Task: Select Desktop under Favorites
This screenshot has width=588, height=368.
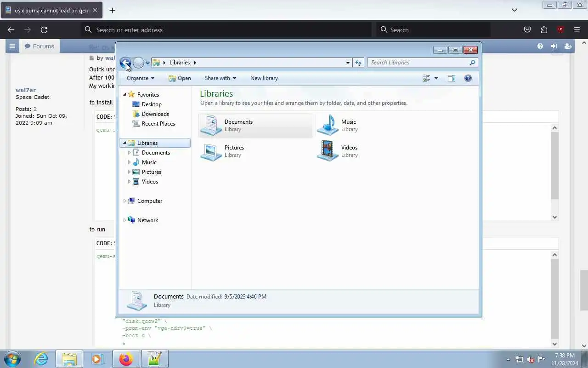Action: pos(152,104)
